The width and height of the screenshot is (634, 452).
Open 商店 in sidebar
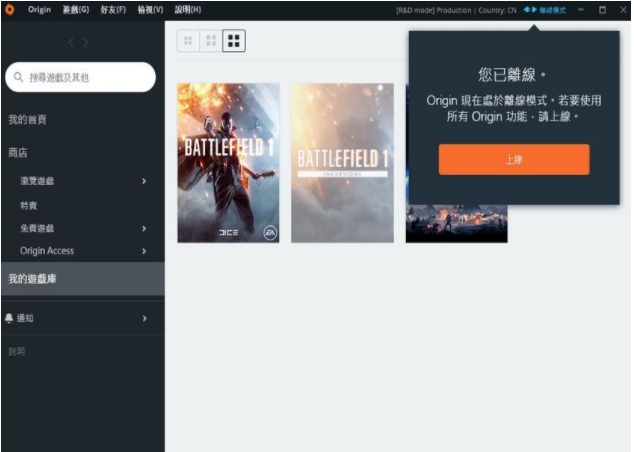[18, 153]
